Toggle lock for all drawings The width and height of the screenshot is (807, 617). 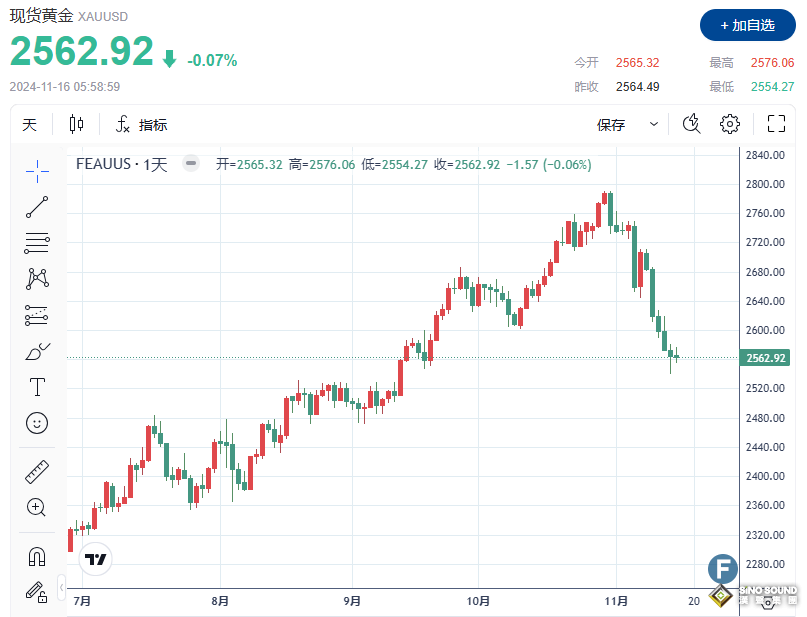tap(37, 592)
